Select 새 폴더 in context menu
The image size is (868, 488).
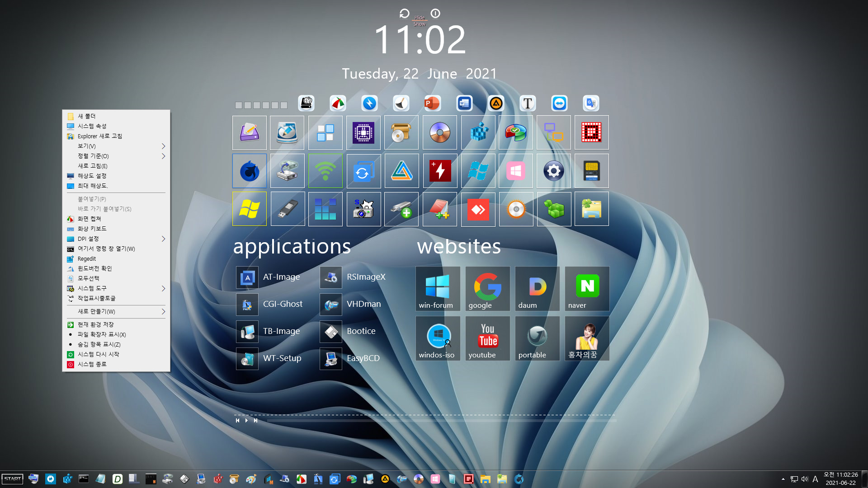point(116,116)
